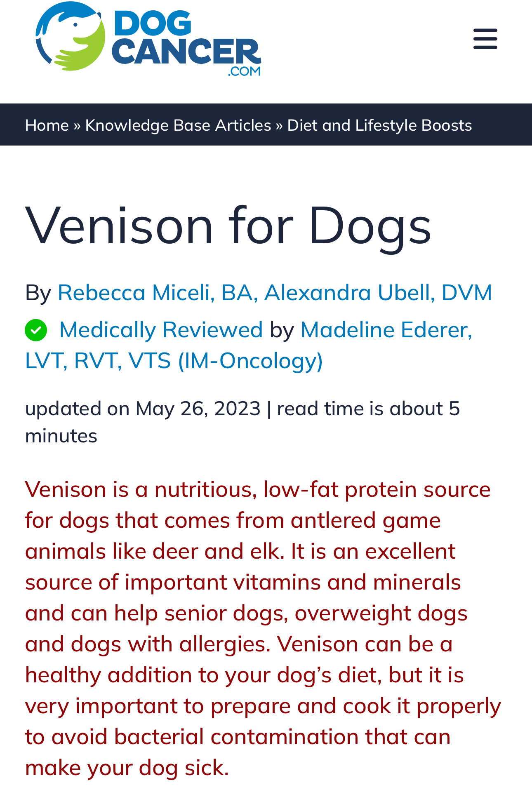Go to the Home breadcrumb

coord(47,125)
